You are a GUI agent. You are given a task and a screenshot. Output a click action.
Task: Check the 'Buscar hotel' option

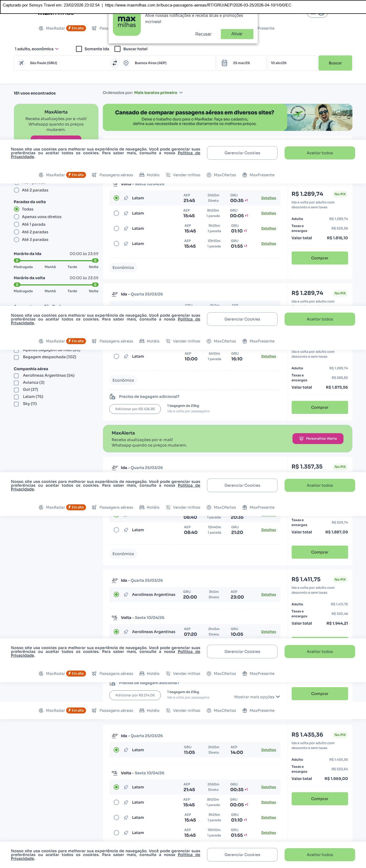[117, 49]
